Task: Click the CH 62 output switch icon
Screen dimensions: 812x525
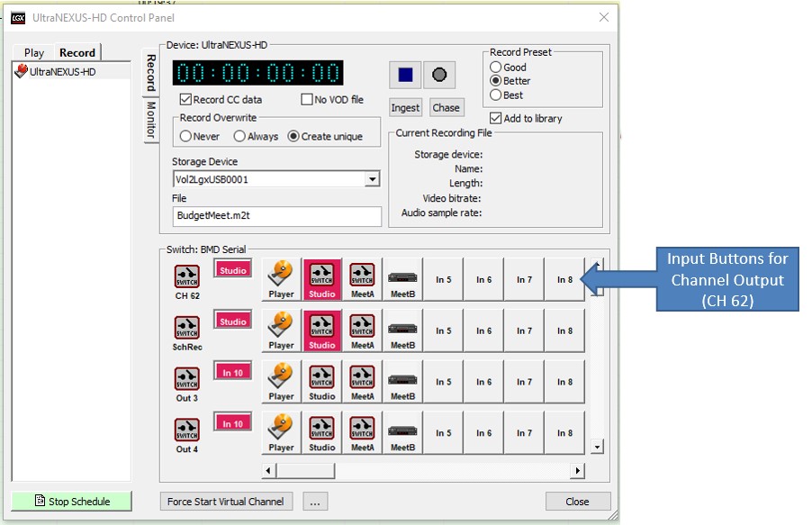Action: 187,277
